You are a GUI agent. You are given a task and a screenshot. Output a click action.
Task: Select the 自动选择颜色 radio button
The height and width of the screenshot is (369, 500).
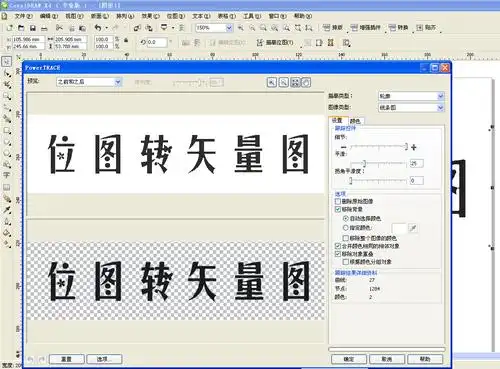(x=346, y=218)
